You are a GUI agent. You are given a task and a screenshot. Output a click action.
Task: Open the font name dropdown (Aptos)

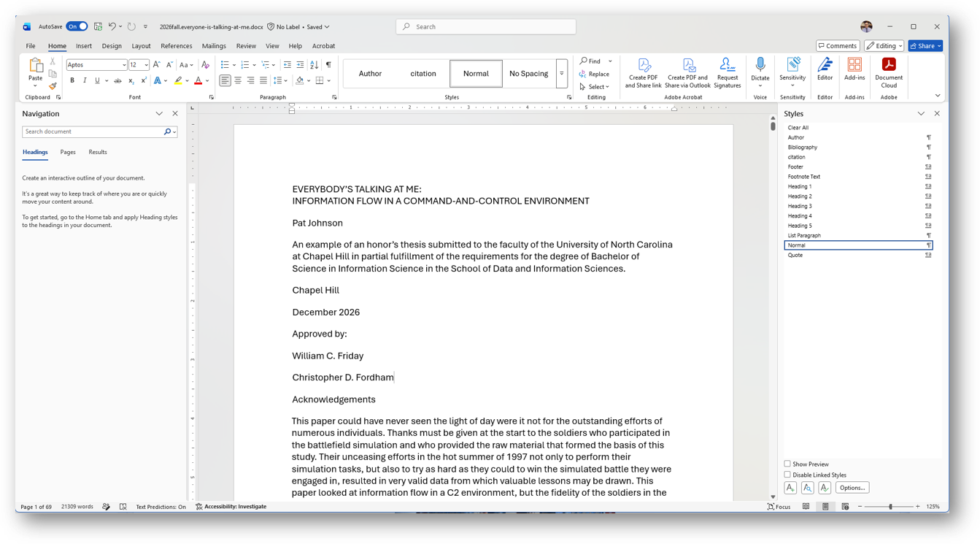click(x=124, y=65)
